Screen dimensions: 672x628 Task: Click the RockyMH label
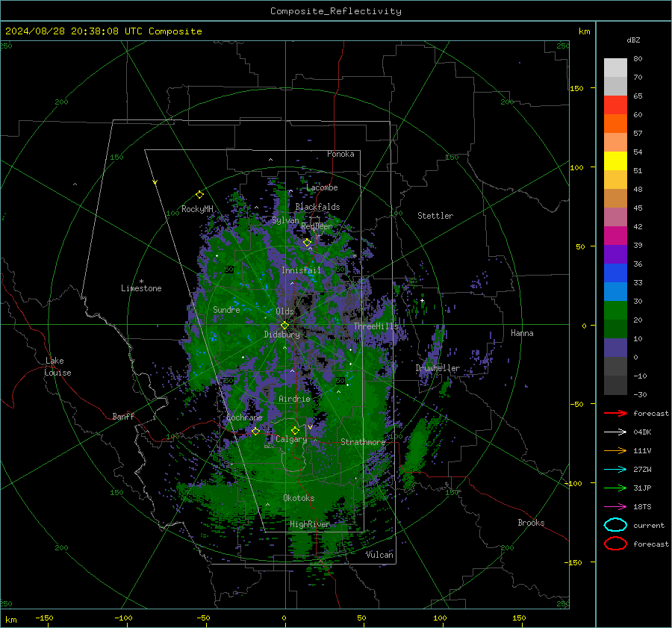tap(197, 209)
